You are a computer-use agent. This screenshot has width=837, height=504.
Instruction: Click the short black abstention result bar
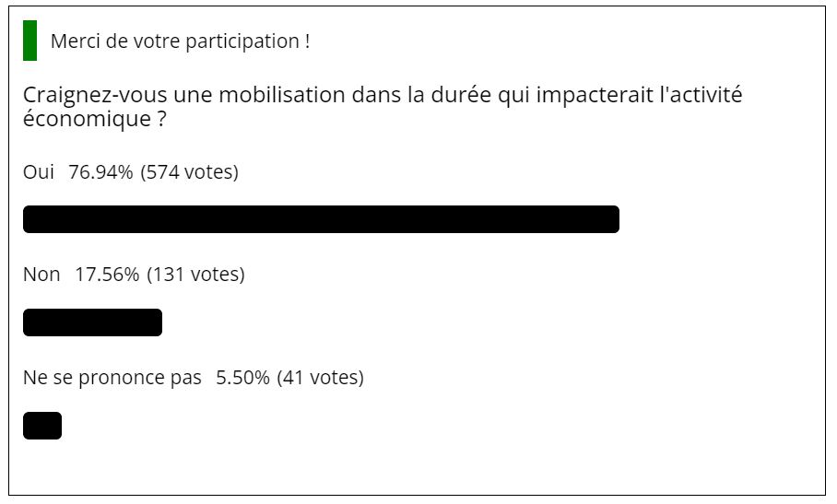[42, 426]
